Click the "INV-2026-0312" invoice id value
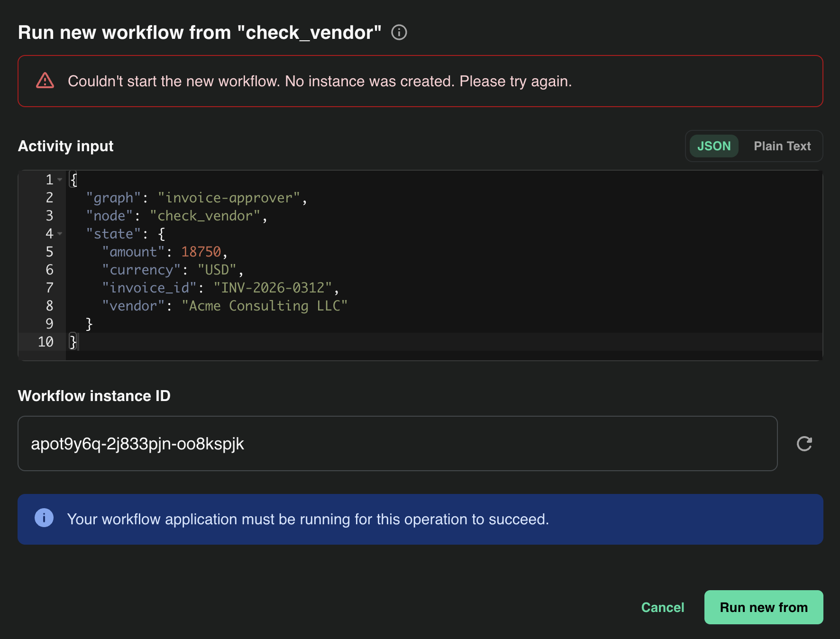 [273, 288]
